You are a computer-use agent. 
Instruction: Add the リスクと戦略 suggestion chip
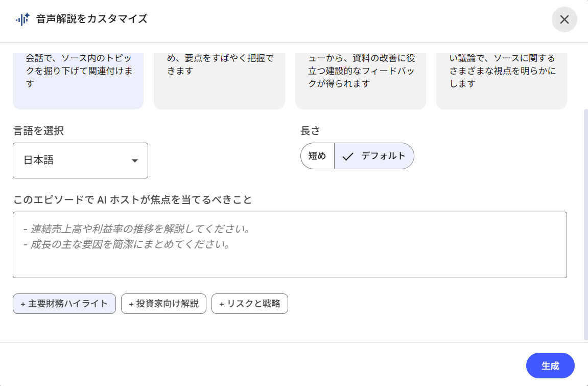[x=250, y=304]
